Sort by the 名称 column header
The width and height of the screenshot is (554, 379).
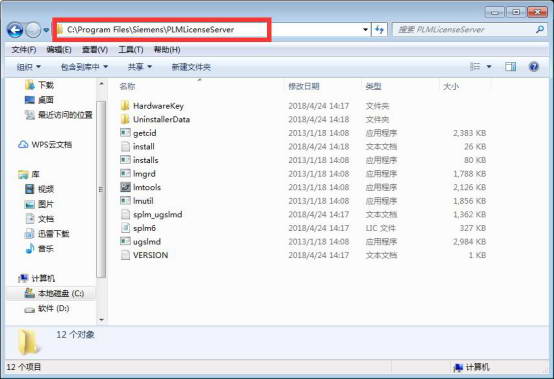[x=128, y=86]
